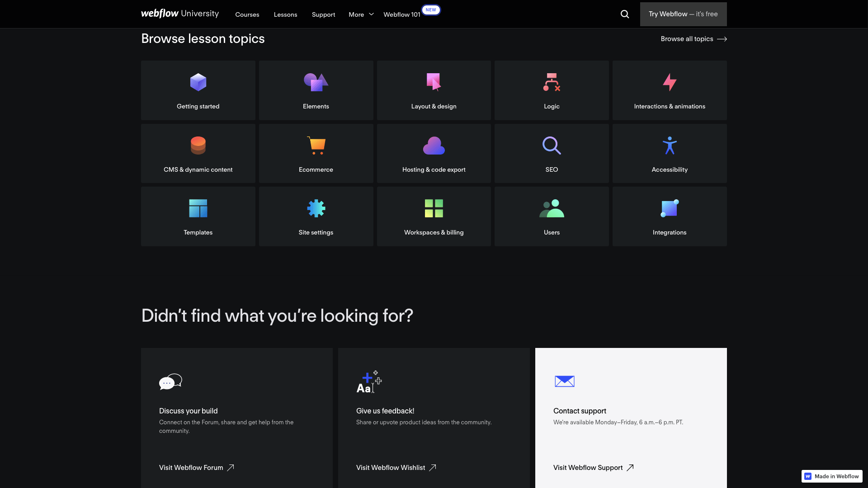Image resolution: width=868 pixels, height=488 pixels.
Task: Click the Interactions & animations lightning icon
Action: coord(670,82)
